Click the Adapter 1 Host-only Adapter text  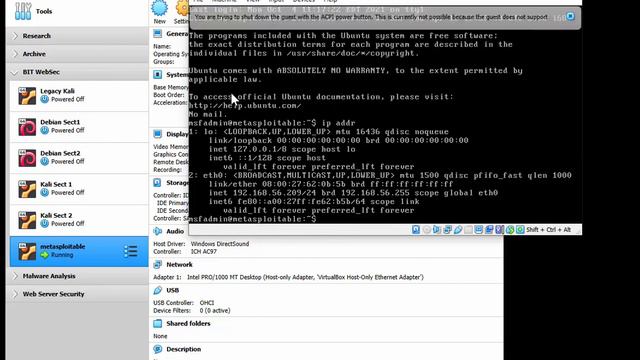coord(288,277)
